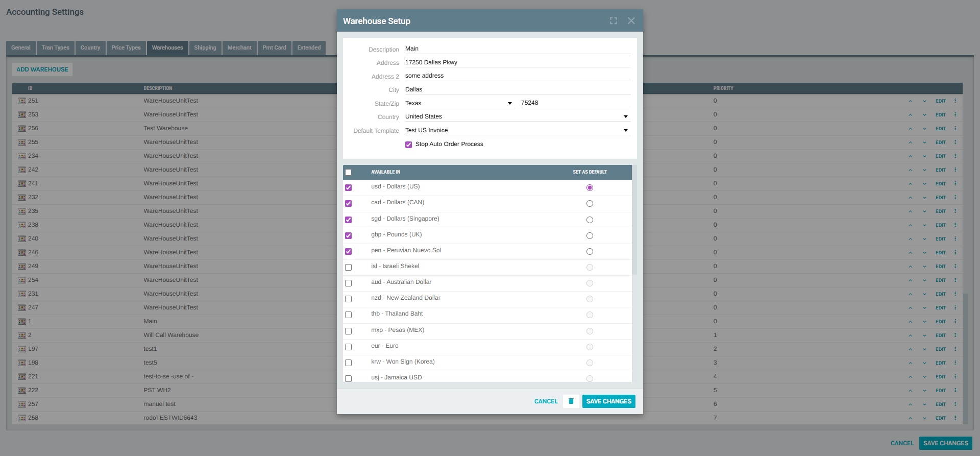This screenshot has height=456, width=980.
Task: Click the Address 2 input field
Action: coord(517,76)
